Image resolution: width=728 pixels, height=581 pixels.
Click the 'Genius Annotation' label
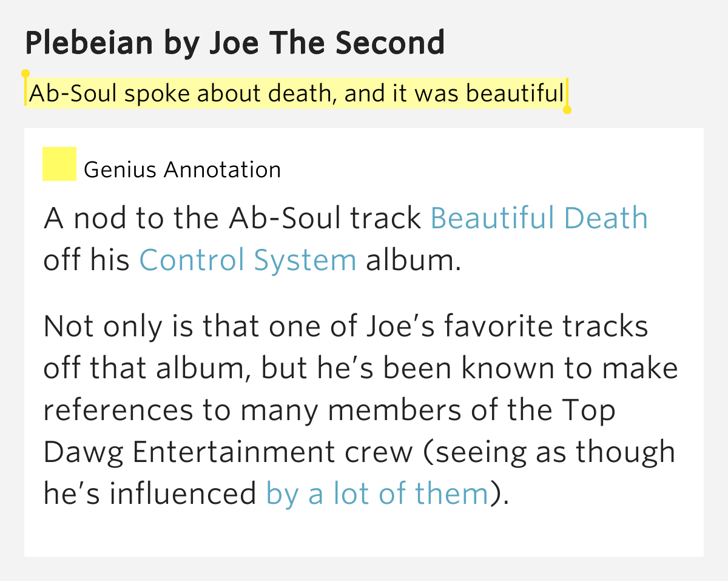pyautogui.click(x=183, y=170)
